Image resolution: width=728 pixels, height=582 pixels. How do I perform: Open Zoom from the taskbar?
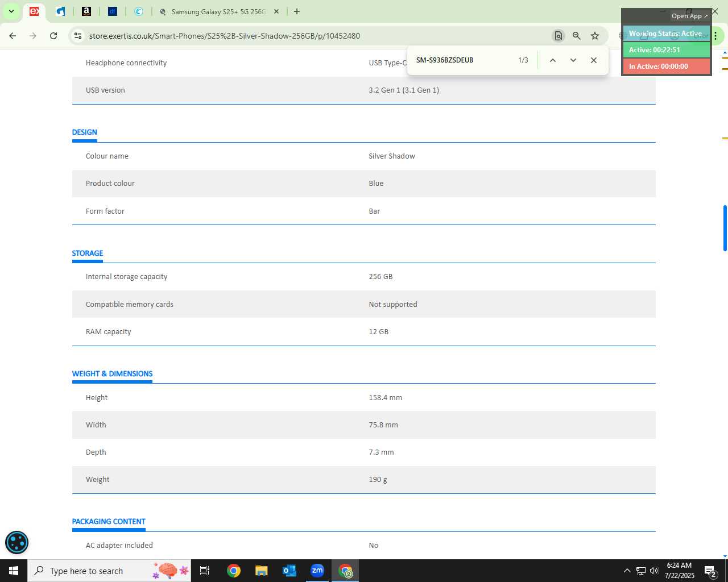[x=317, y=571]
